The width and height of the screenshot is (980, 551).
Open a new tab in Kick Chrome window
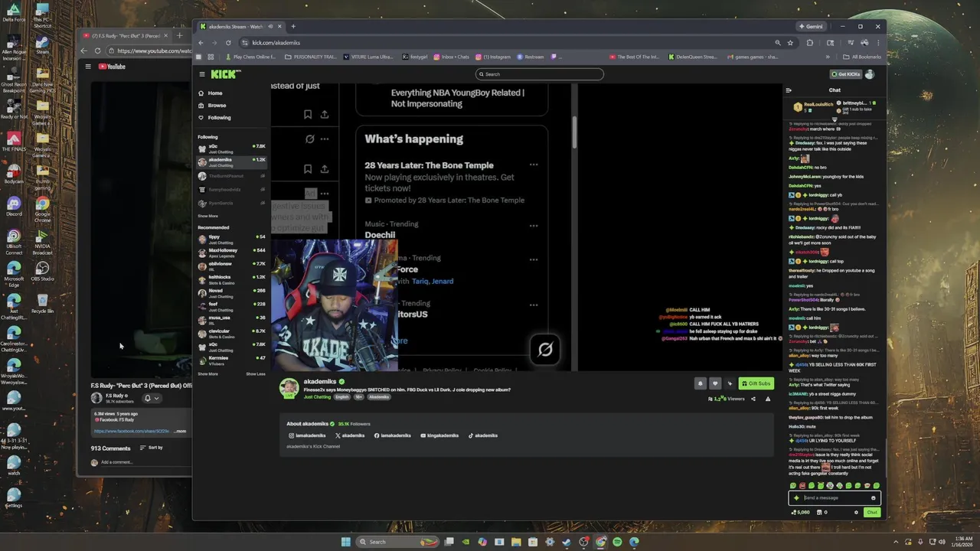tap(292, 26)
